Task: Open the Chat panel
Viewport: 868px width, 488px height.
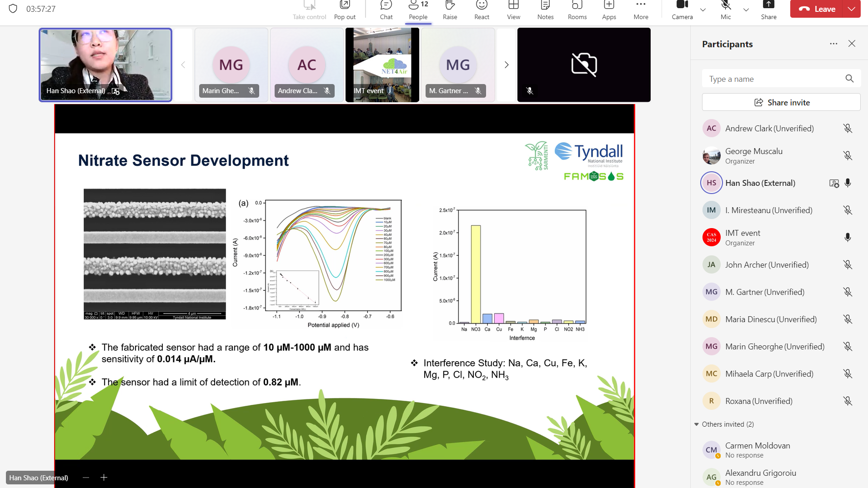Action: [386, 10]
